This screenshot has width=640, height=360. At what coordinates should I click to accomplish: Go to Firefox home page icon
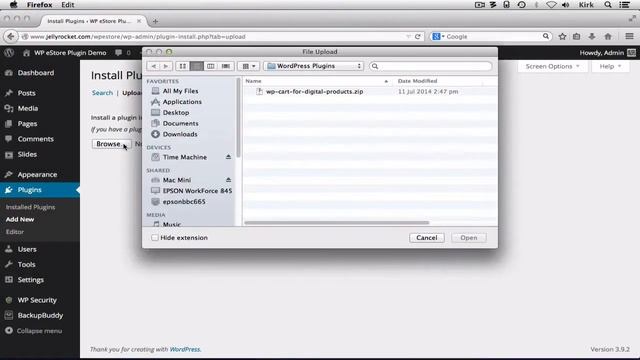(608, 37)
